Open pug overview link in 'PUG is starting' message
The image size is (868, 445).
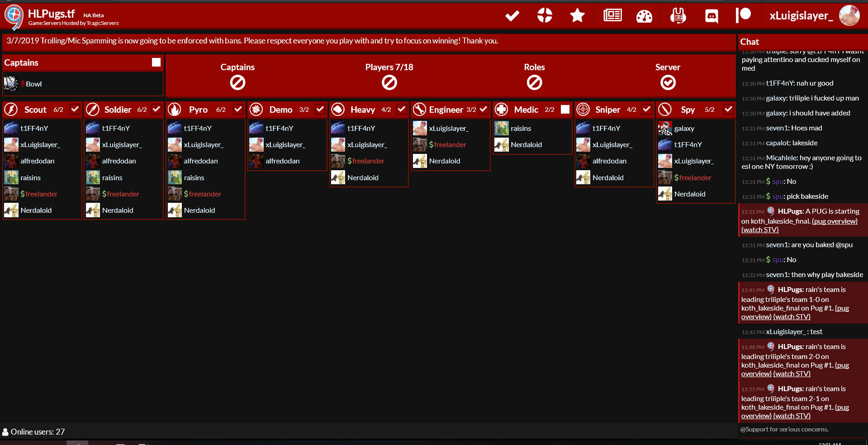pos(835,221)
